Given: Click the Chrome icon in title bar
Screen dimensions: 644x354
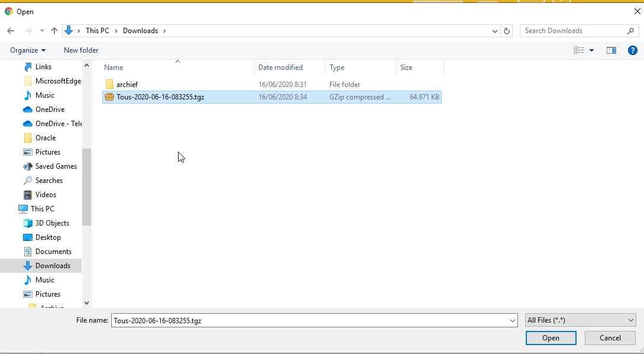Looking at the screenshot, I should (x=9, y=11).
